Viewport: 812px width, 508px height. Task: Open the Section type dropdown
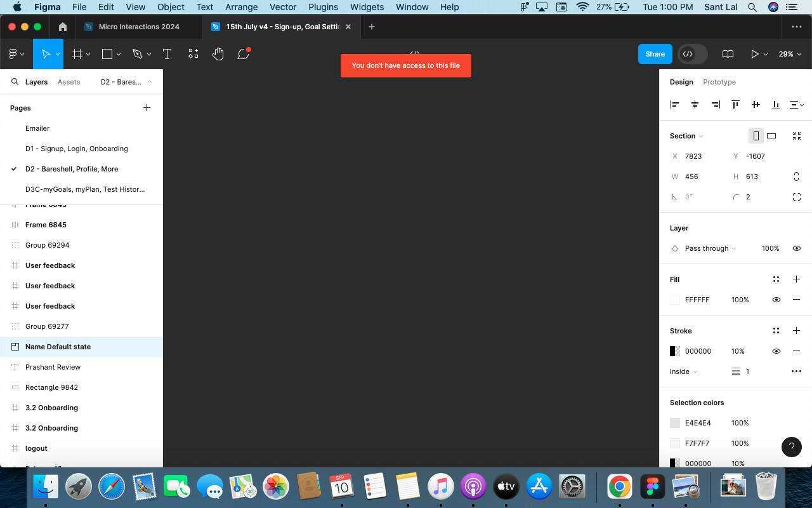click(686, 136)
